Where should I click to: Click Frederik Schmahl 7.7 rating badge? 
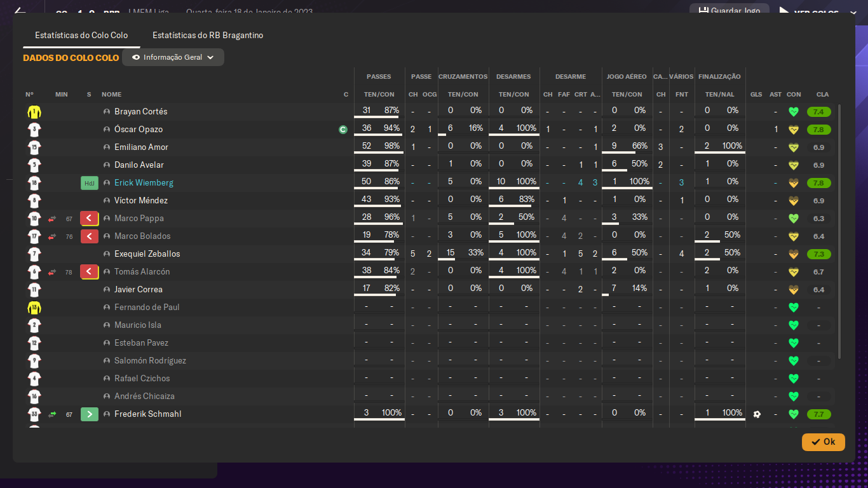coord(818,414)
